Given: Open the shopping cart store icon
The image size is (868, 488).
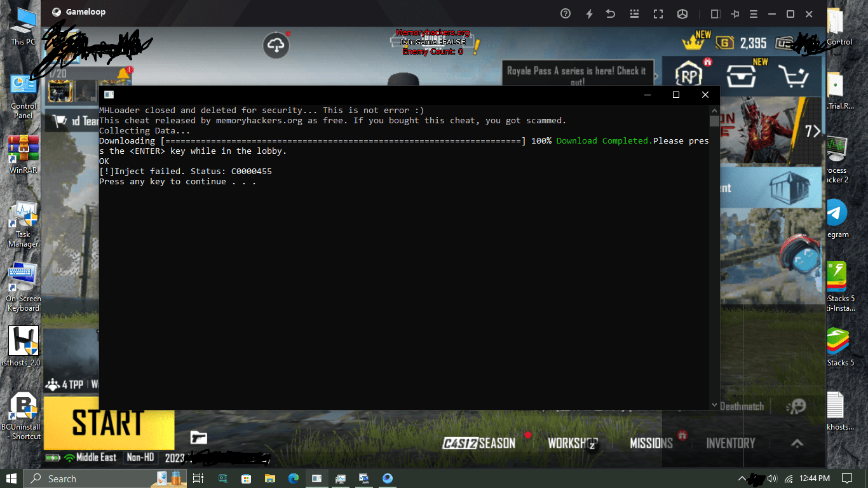Looking at the screenshot, I should (x=793, y=76).
